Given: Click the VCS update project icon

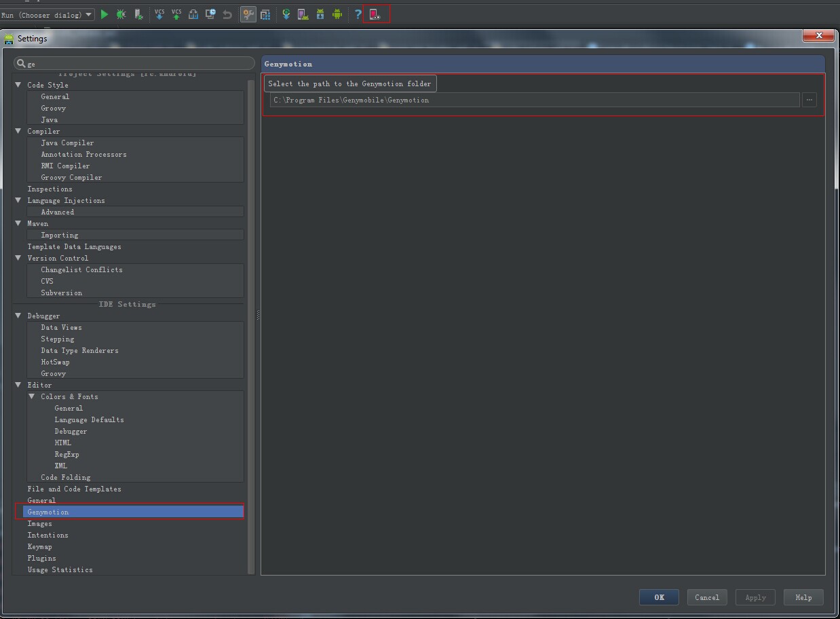Looking at the screenshot, I should click(159, 14).
